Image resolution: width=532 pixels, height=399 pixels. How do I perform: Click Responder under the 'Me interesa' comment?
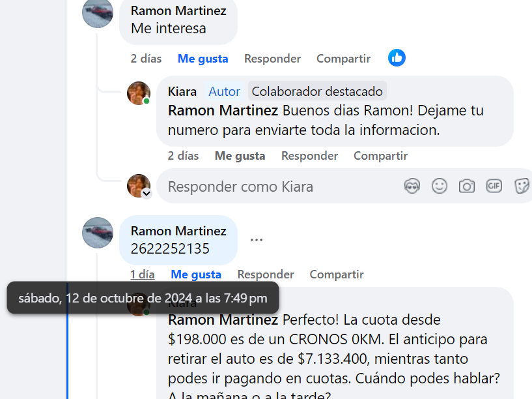coord(272,59)
